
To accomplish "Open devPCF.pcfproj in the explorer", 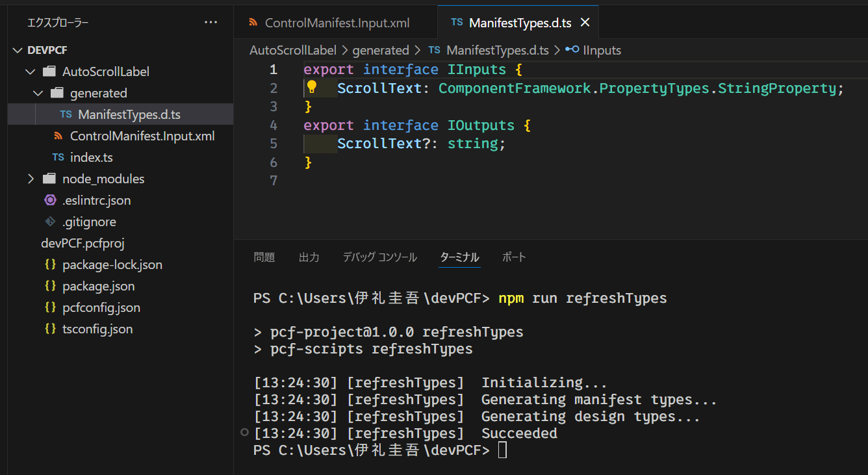I will pos(83,243).
